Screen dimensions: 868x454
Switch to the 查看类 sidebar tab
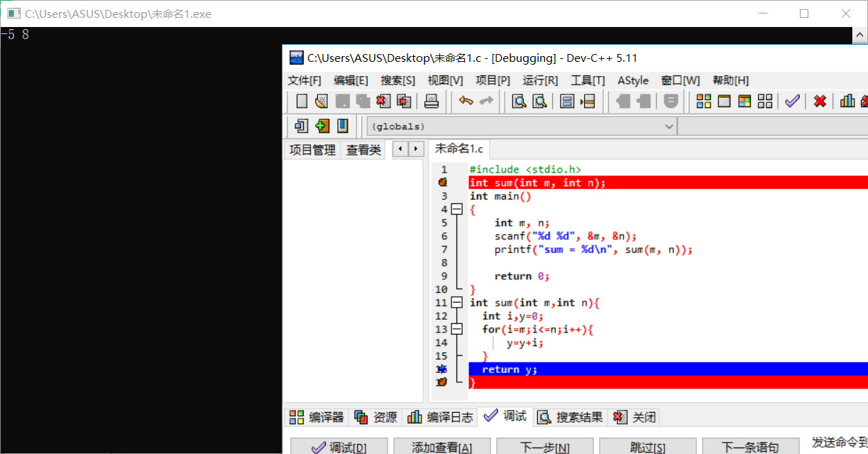pos(363,150)
